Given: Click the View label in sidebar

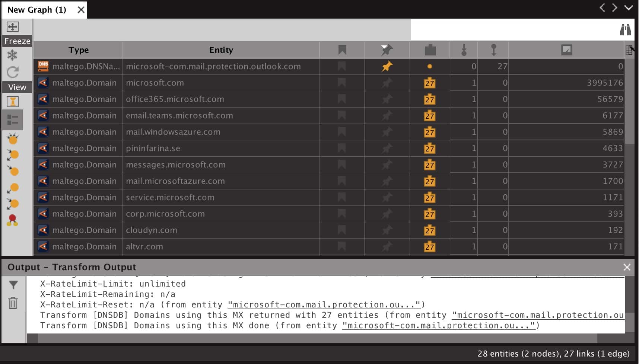Looking at the screenshot, I should point(17,87).
